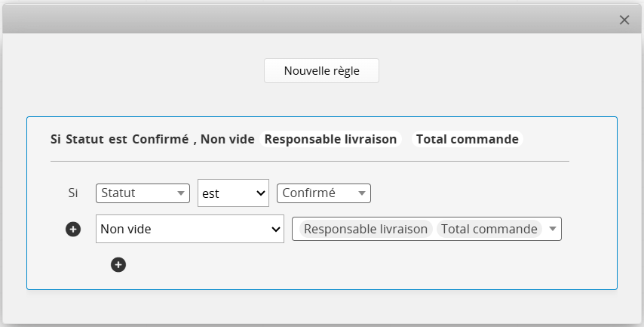Screen dimensions: 644x327
Task: Click the 'Si' label before Statut
Action: click(x=73, y=193)
